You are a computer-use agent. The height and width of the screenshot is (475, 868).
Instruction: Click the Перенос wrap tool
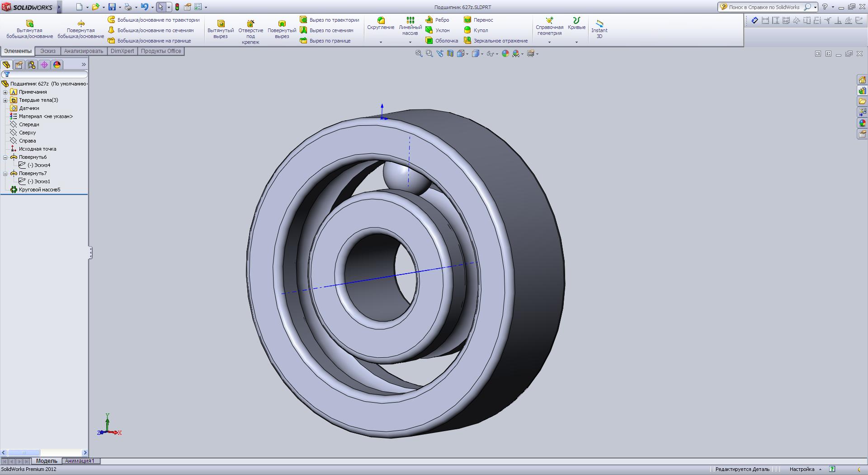coord(478,20)
